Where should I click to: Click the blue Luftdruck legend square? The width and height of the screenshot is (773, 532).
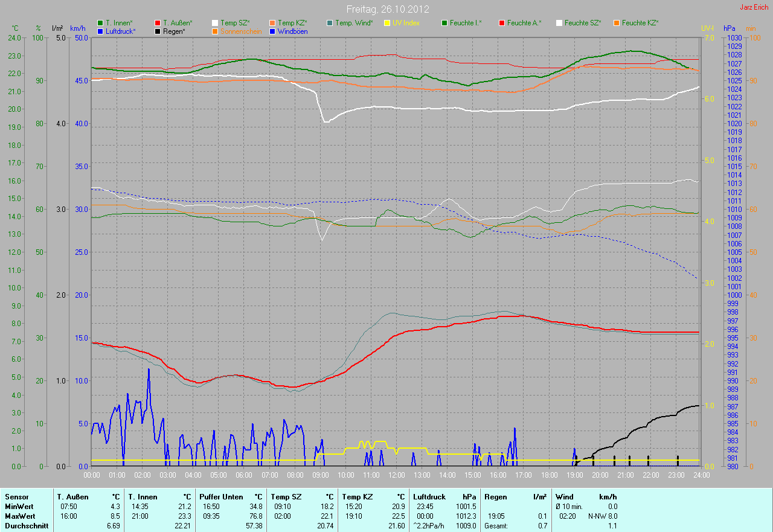(x=100, y=31)
